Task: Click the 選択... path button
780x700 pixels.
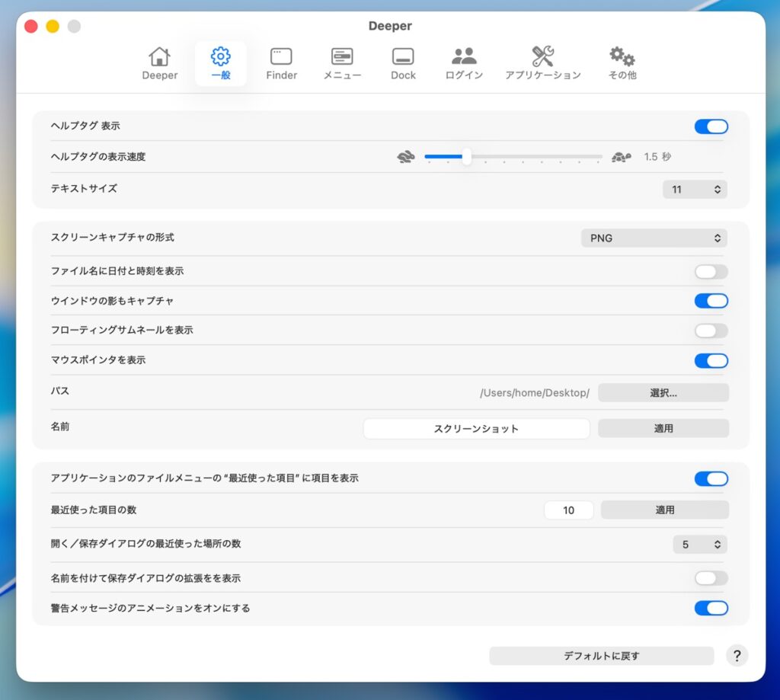Action: point(663,393)
